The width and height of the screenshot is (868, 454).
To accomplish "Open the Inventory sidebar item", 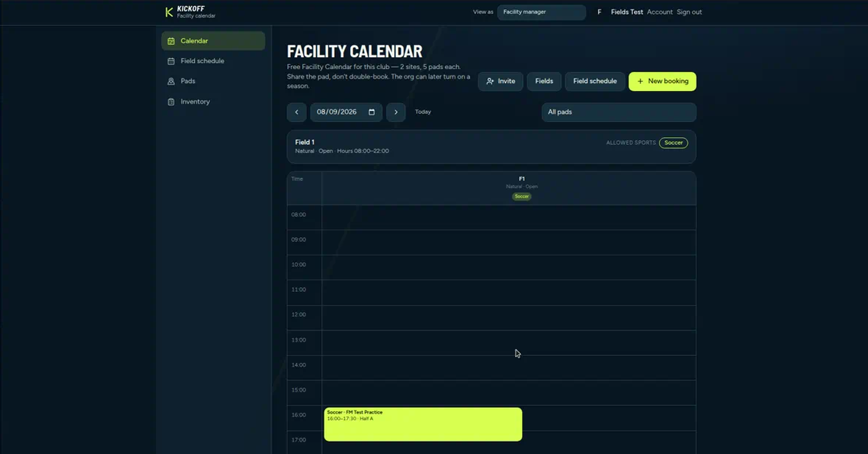I will click(x=213, y=102).
